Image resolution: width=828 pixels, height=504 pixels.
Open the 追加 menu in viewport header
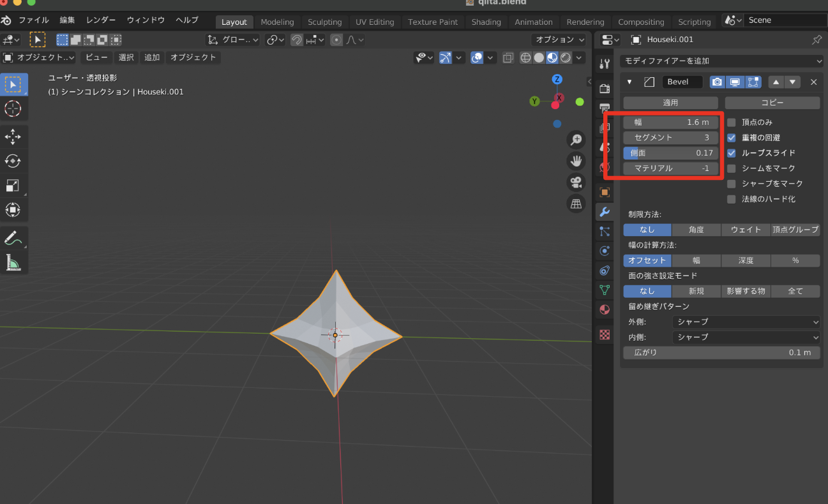coord(152,57)
